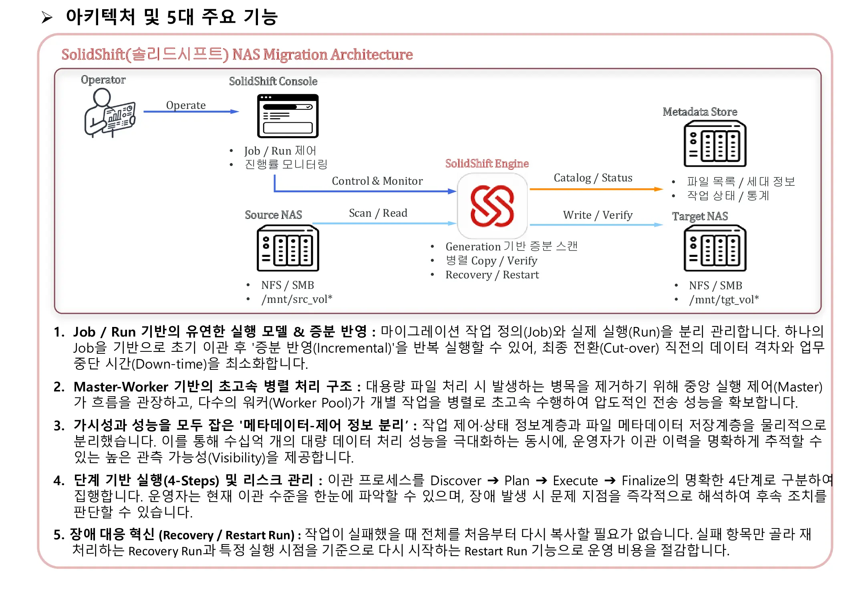Click the '진행률 모니터링' bullet

pos(286,164)
